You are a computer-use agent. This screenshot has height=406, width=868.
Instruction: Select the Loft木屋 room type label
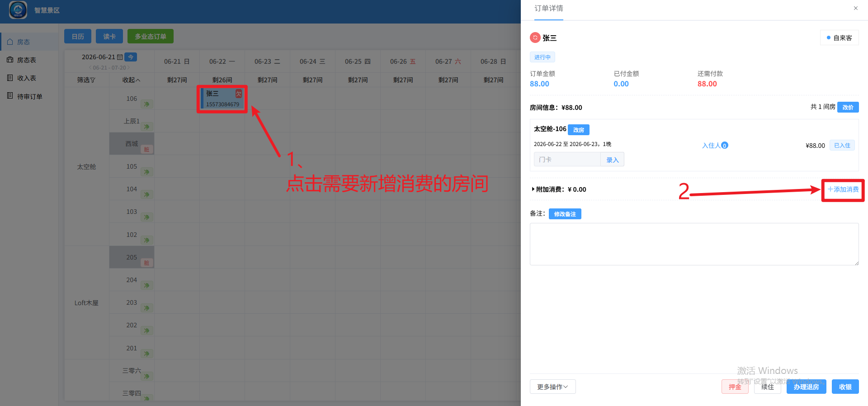tap(86, 303)
